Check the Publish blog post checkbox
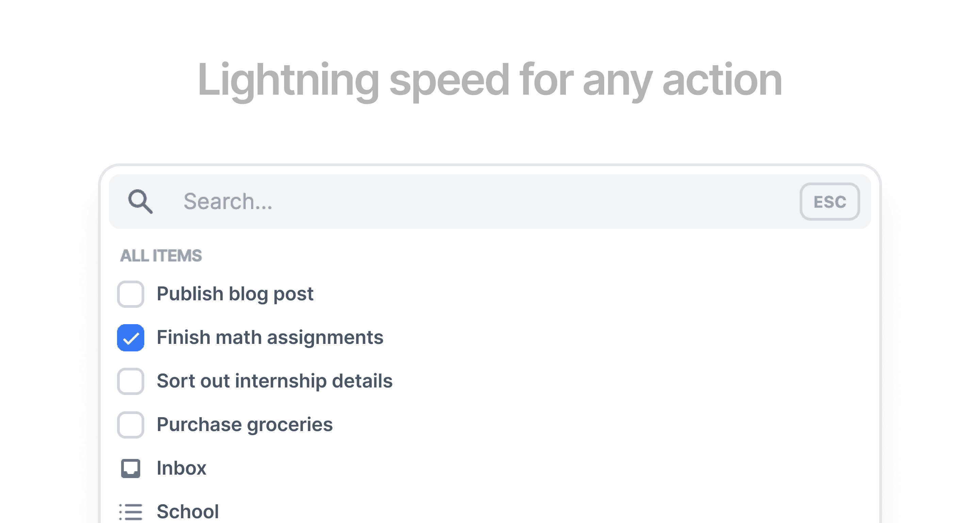This screenshot has height=523, width=980. 130,294
